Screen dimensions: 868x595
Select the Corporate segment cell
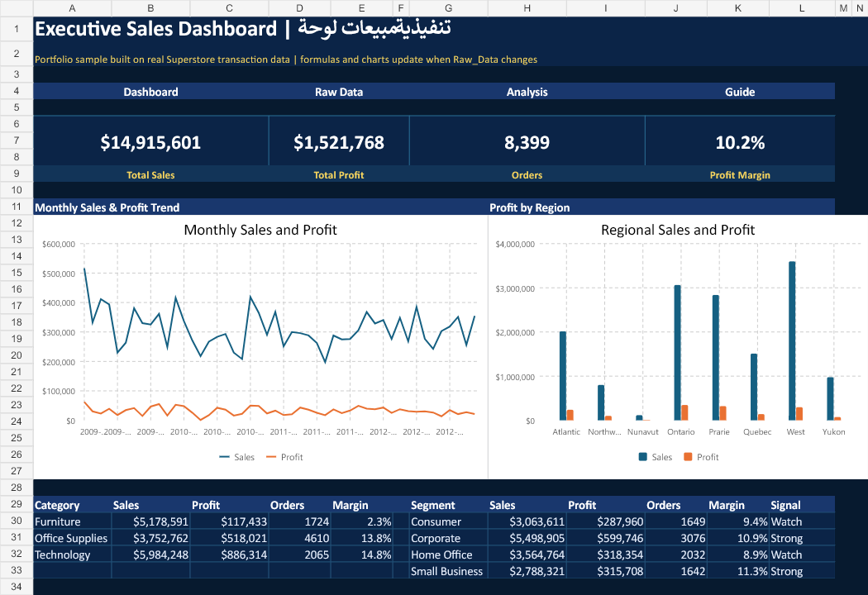point(448,538)
